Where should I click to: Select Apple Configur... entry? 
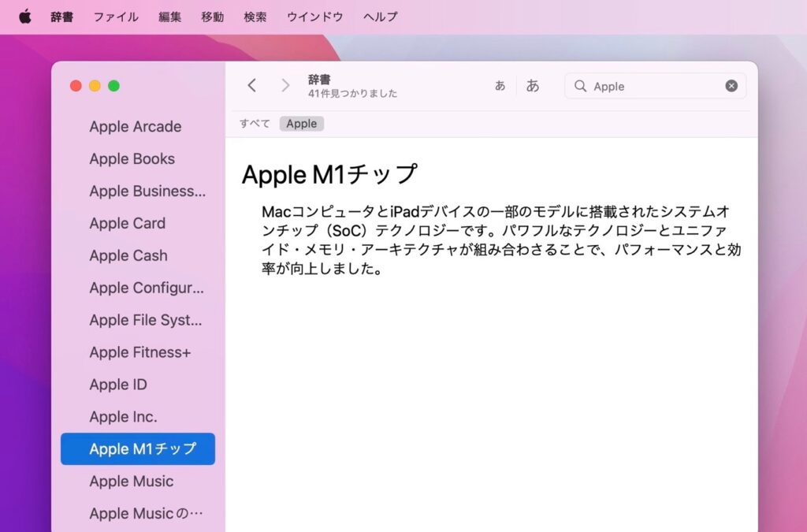pos(147,288)
